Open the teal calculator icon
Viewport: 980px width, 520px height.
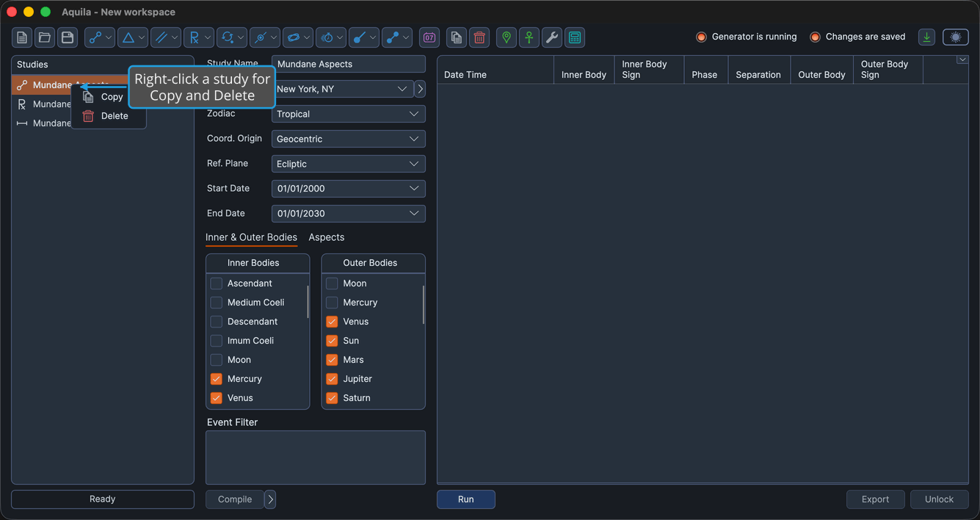[575, 37]
